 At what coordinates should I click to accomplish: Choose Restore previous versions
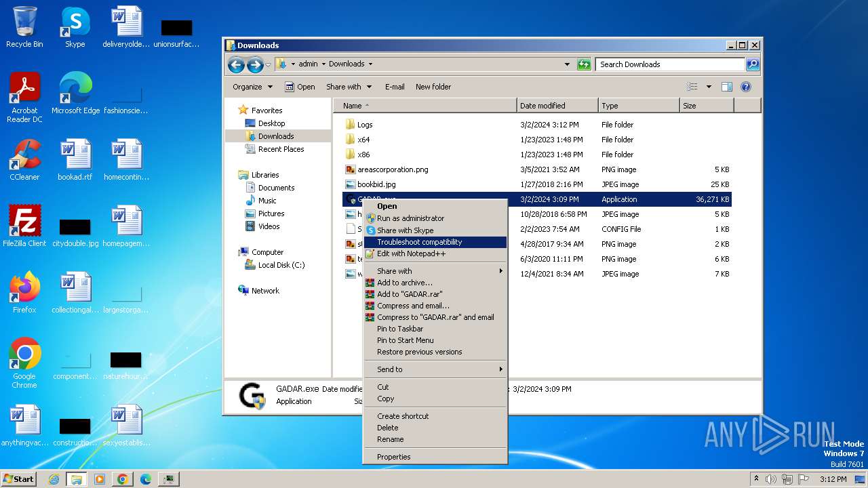pyautogui.click(x=435, y=352)
